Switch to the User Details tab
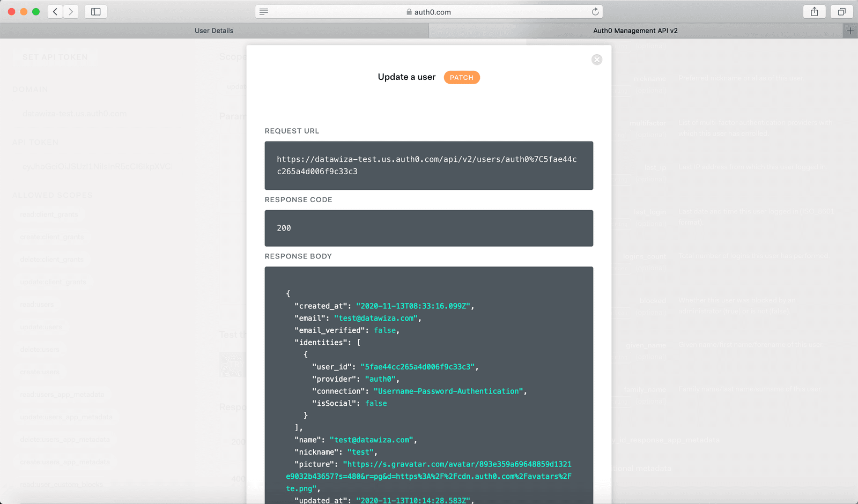 coord(214,31)
